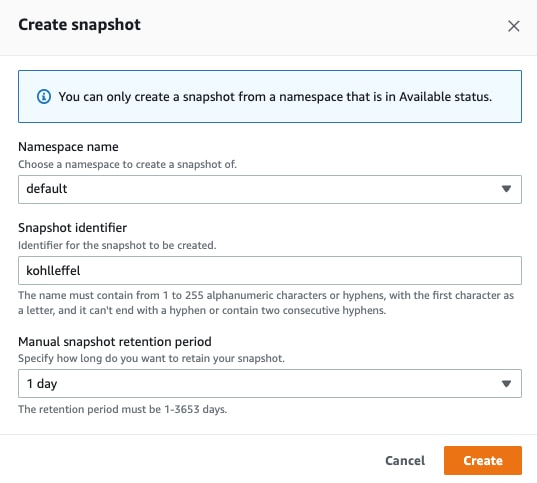Screen dimensions: 537x483
Task: Click the Manual snapshot retention period label
Action: pos(115,342)
